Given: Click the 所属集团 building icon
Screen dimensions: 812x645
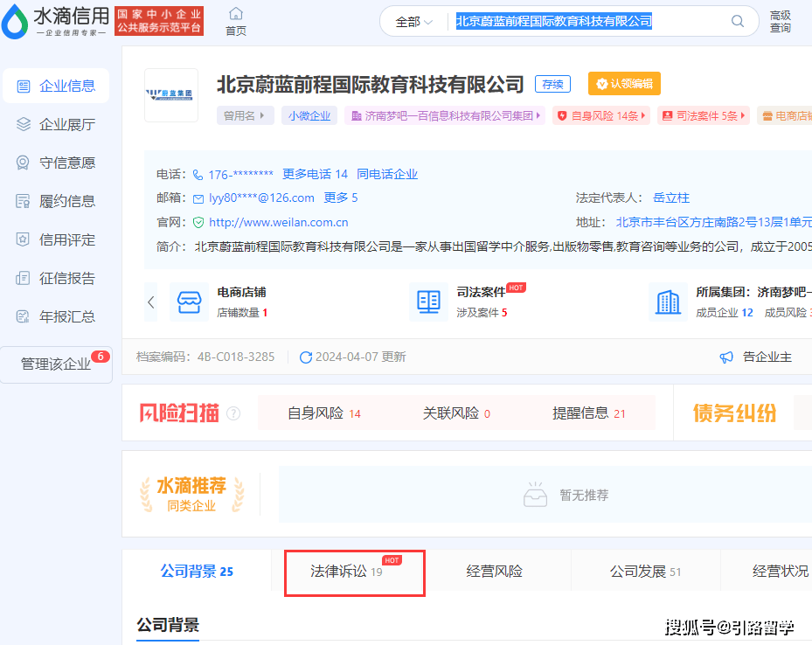Looking at the screenshot, I should pos(668,302).
